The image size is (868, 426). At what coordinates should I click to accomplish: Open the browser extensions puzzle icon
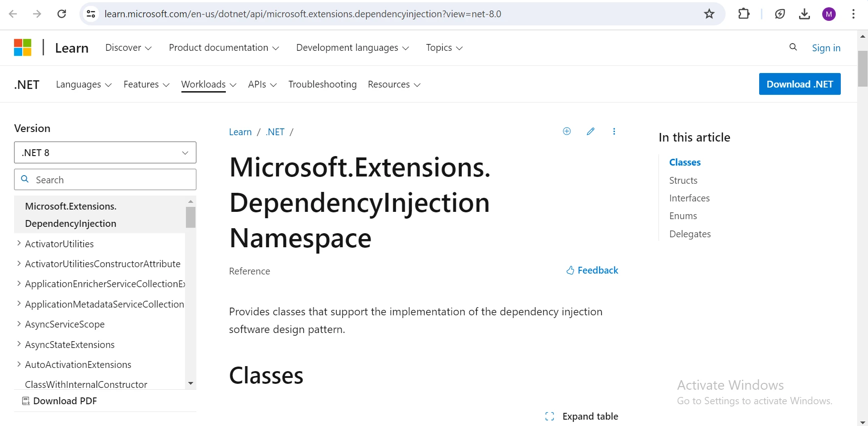(x=744, y=14)
